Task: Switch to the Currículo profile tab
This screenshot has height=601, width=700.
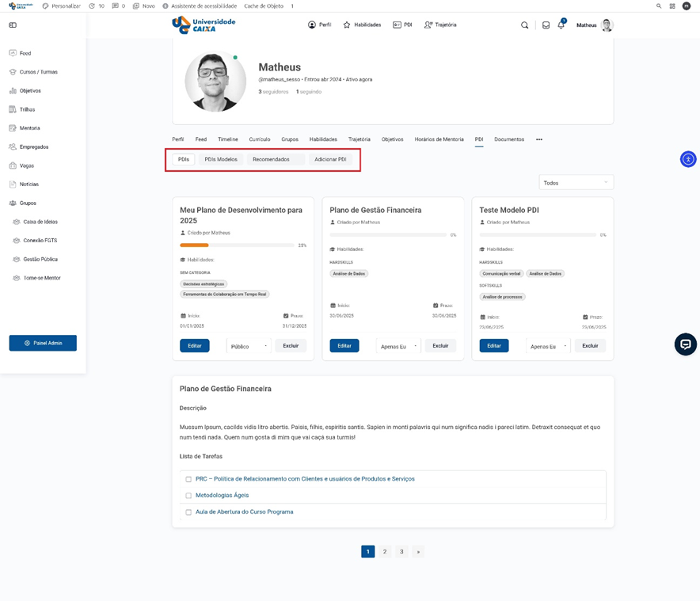Action: pos(259,139)
